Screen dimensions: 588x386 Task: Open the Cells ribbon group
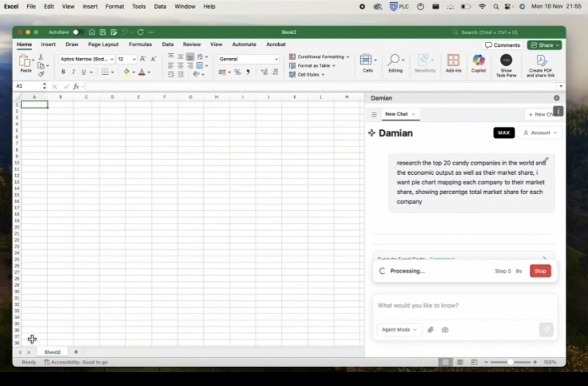click(x=368, y=63)
